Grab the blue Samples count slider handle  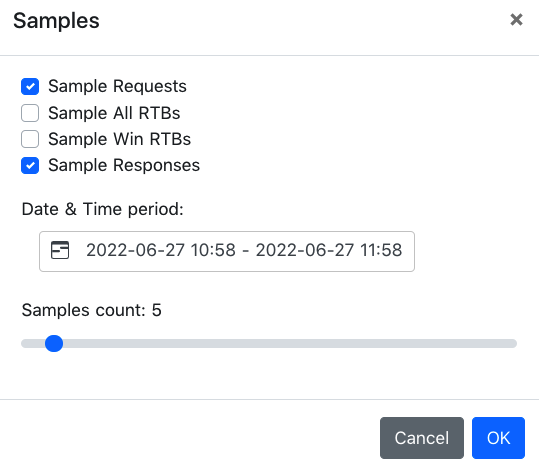(54, 343)
